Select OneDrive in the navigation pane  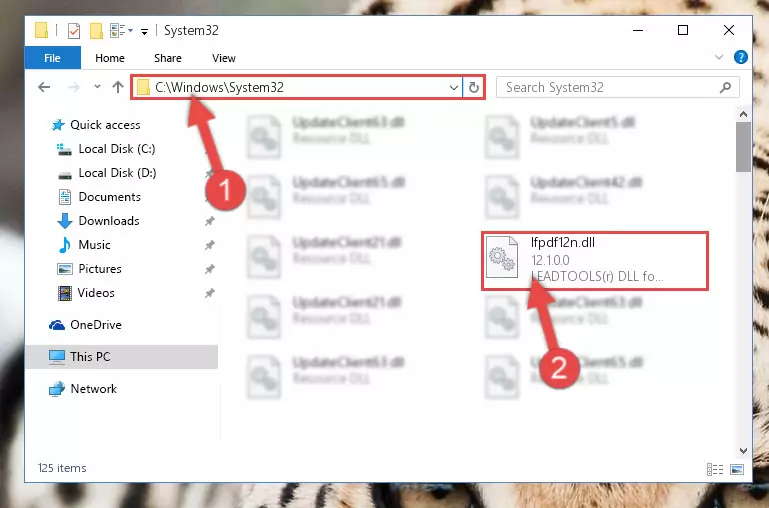85,325
